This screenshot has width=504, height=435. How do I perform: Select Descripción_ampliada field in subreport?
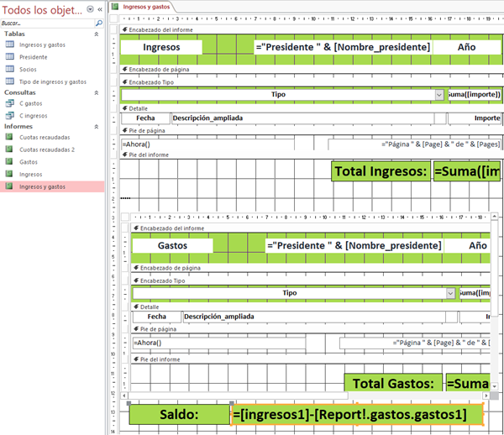(x=314, y=317)
